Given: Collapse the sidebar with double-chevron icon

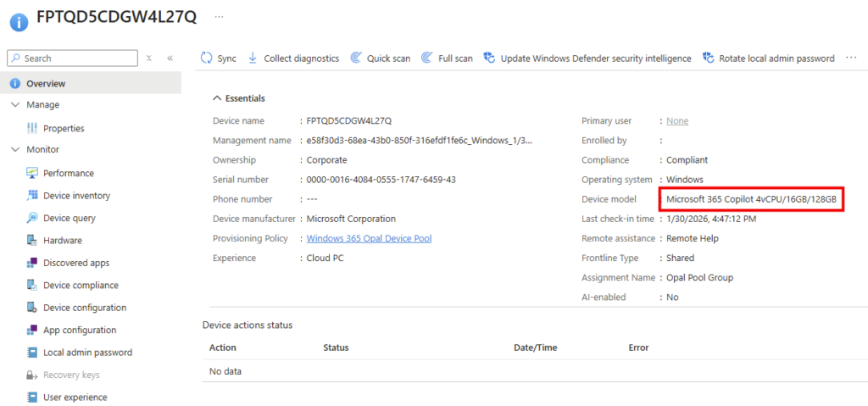Looking at the screenshot, I should (170, 58).
